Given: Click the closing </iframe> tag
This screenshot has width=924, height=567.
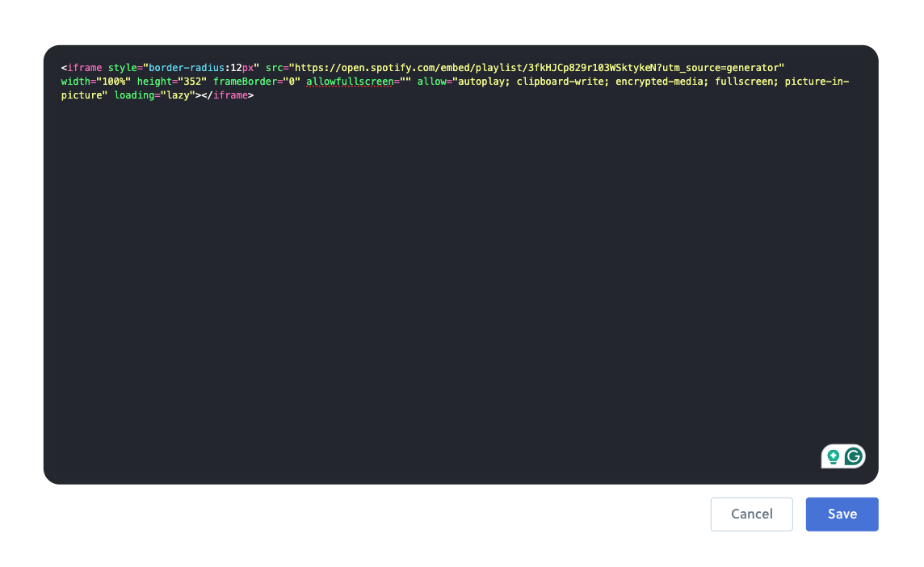Looking at the screenshot, I should coord(228,94).
